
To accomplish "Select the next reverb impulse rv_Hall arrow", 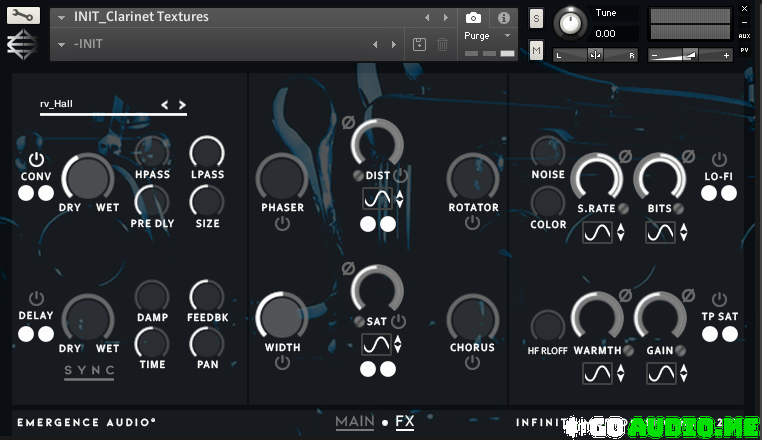I will (182, 105).
